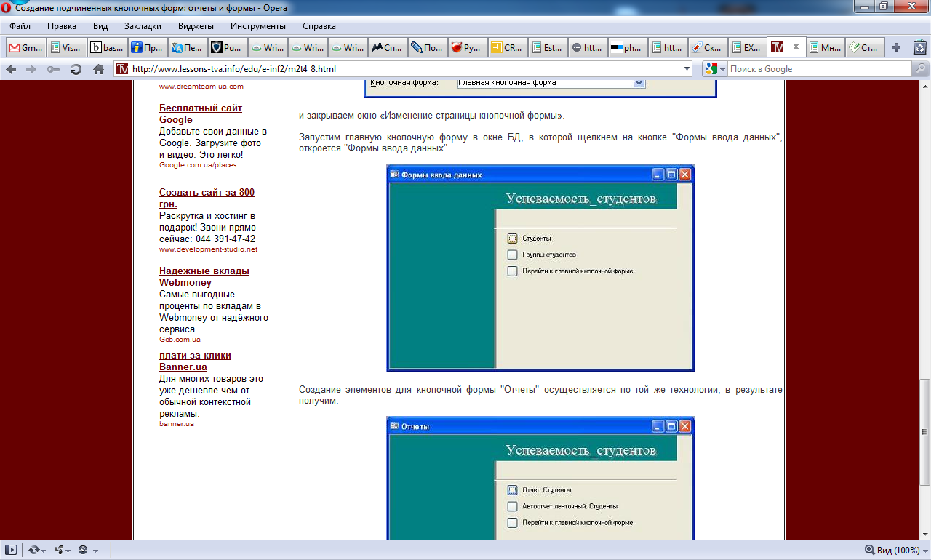Check the Студенты box in Формы ввода данных
Viewport: 931px width, 560px height.
point(513,238)
